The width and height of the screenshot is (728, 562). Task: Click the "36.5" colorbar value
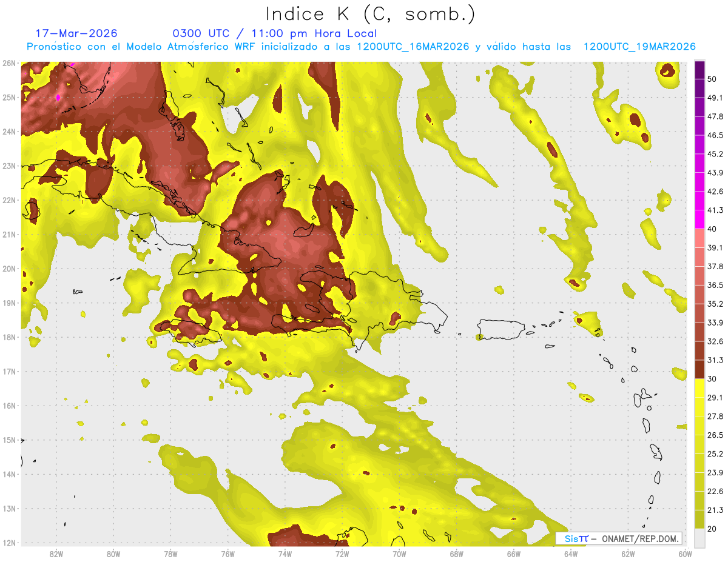pyautogui.click(x=716, y=285)
